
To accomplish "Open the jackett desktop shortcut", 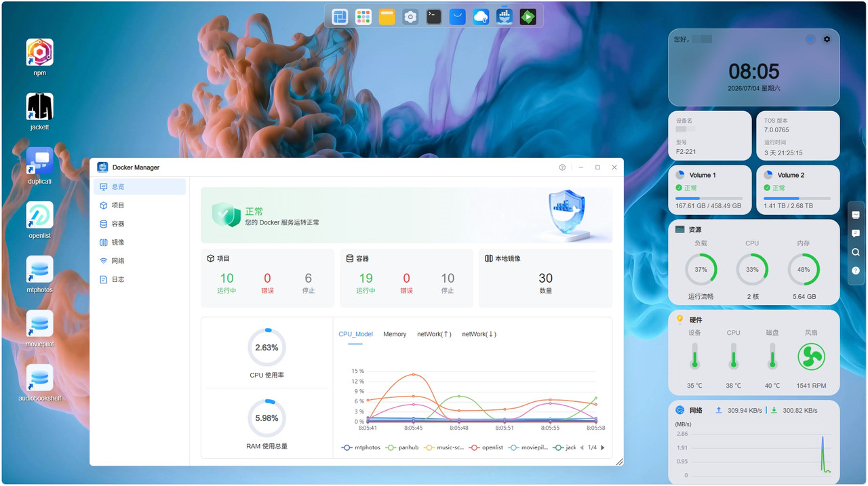I will (x=39, y=106).
